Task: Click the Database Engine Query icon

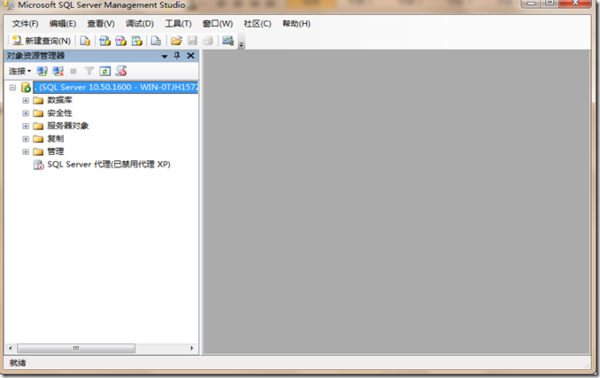Action: click(x=85, y=41)
